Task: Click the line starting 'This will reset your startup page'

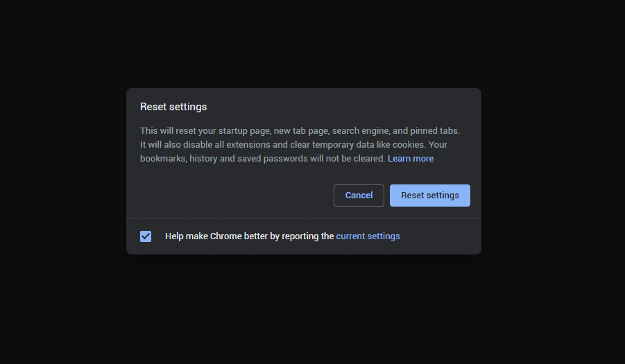Action: (x=208, y=130)
